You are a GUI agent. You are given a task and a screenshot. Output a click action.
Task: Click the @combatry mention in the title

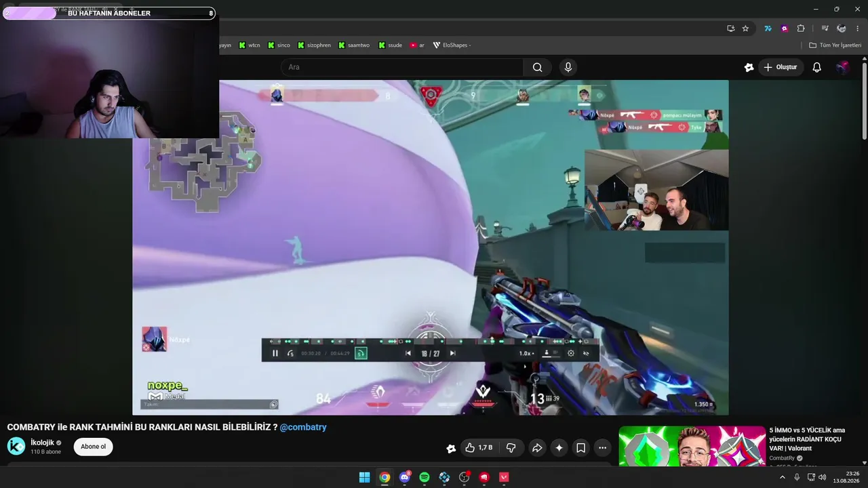(x=303, y=427)
